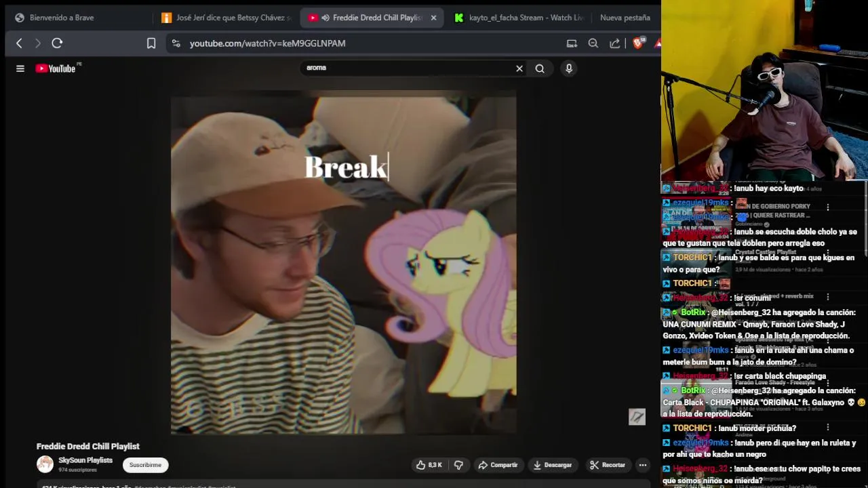Open site settings icon beside the URL
This screenshot has height=488, width=868.
(x=176, y=43)
